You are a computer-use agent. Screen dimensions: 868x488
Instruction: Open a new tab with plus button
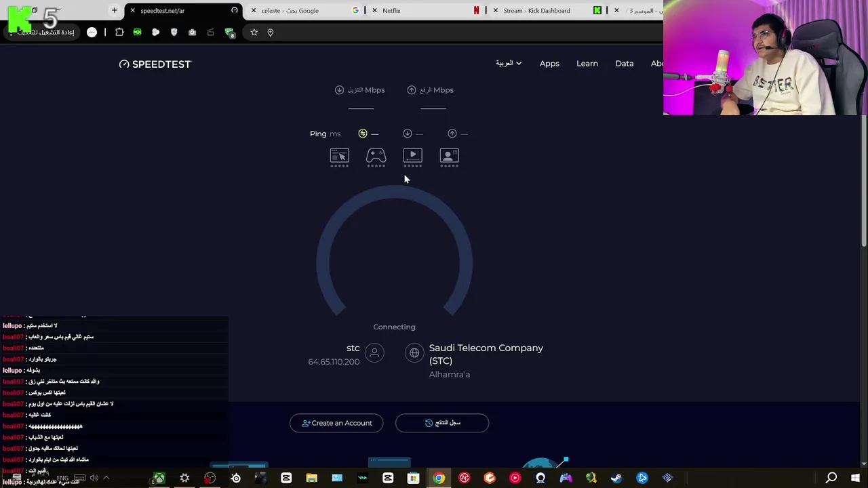(x=114, y=10)
